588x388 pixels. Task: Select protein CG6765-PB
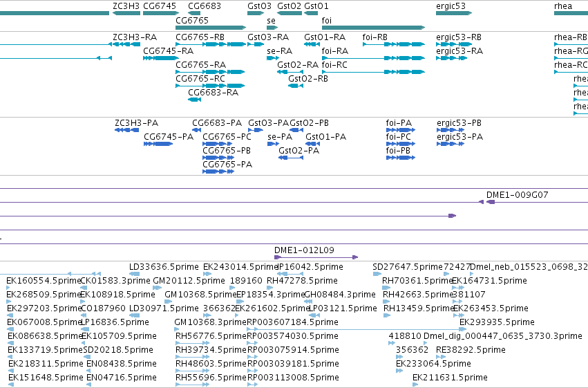coord(218,158)
